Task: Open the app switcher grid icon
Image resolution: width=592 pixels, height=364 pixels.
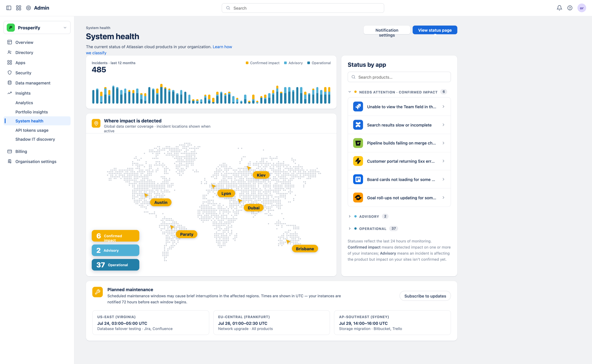Action: tap(19, 8)
